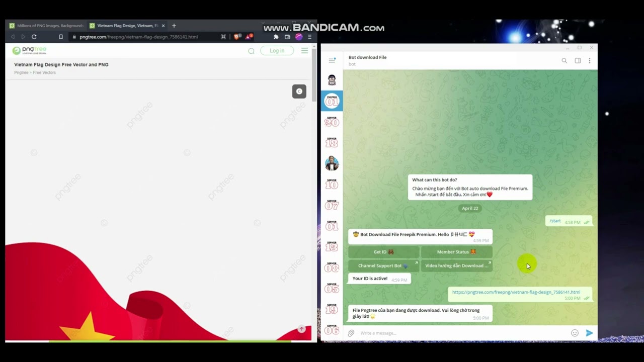
Task: Click the 'Your ID is active!' message
Action: [x=379, y=279]
